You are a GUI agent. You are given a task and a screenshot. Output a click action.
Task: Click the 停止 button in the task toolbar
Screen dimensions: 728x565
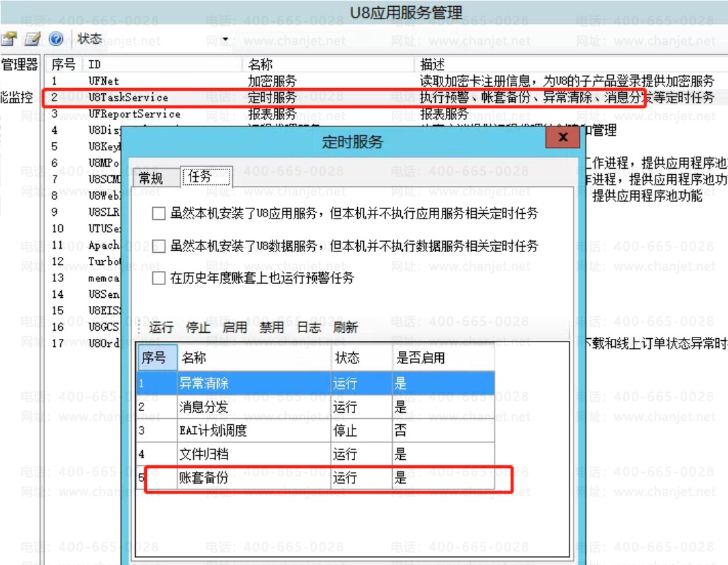pos(198,327)
